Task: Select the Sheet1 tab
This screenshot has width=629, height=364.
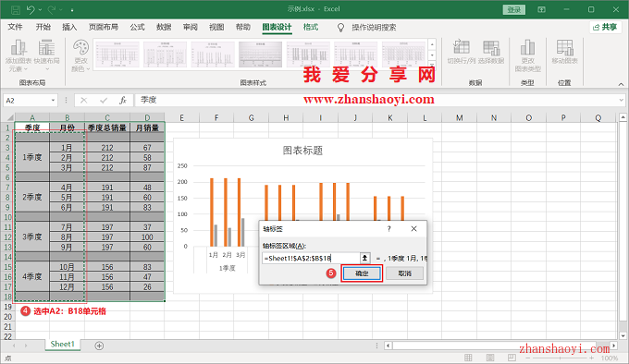Action: point(63,345)
